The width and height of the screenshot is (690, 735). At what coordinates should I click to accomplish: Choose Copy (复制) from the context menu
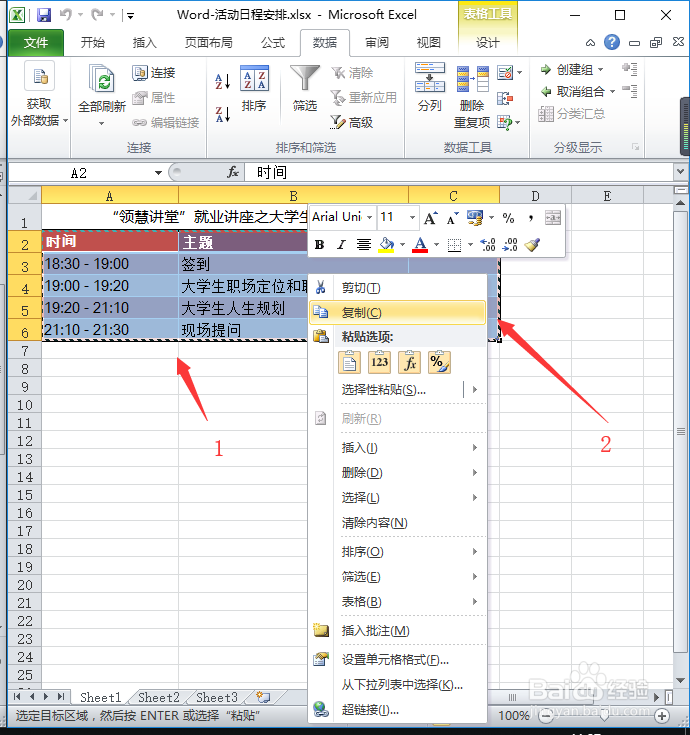(398, 313)
